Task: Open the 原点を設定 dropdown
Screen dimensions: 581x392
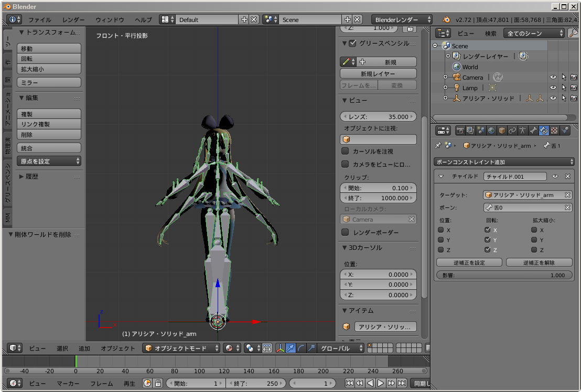Action: coord(49,161)
